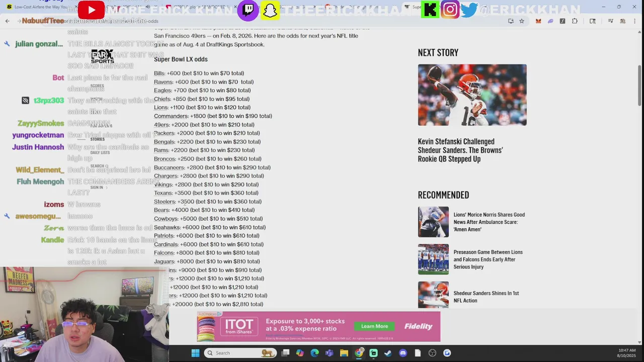Open the purple extension icon beside MetaMask

point(550,21)
